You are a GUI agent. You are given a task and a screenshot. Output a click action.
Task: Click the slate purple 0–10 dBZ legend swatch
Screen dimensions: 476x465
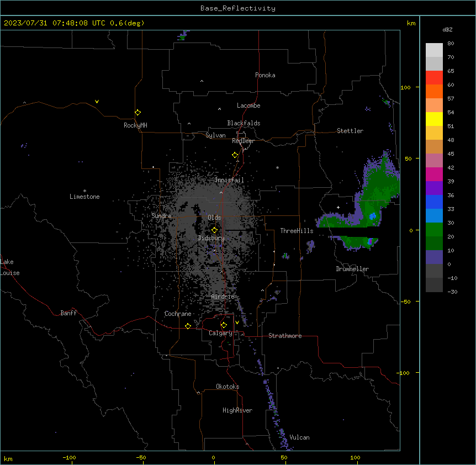point(434,257)
